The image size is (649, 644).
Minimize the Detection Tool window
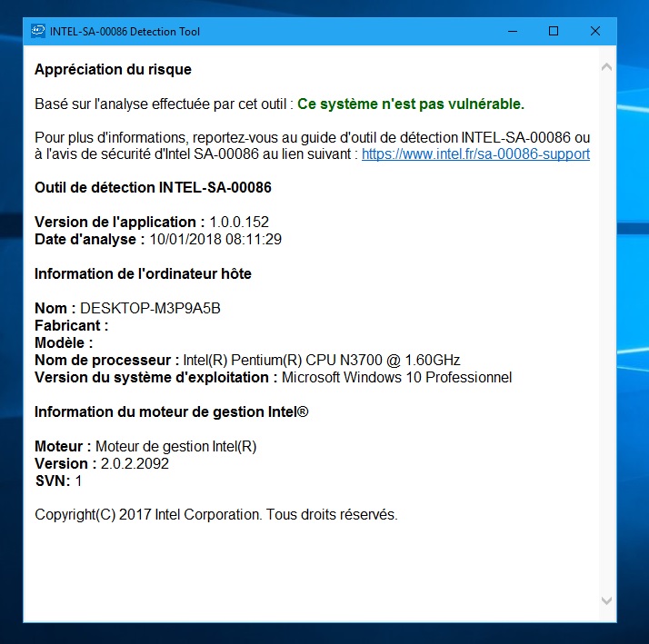(x=513, y=32)
